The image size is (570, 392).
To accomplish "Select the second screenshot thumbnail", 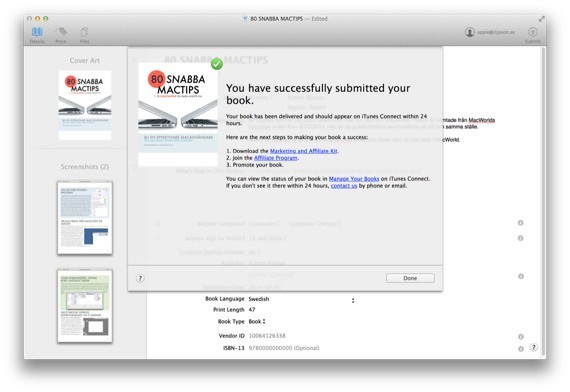I will pyautogui.click(x=85, y=306).
